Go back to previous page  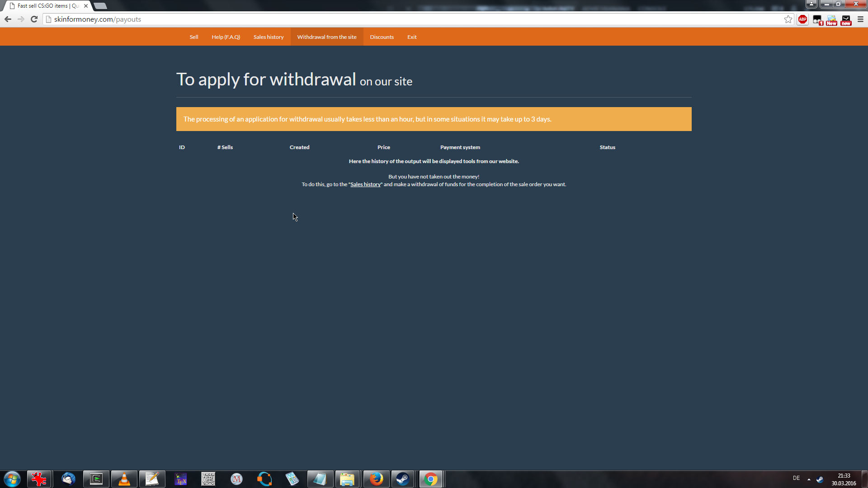click(x=8, y=19)
